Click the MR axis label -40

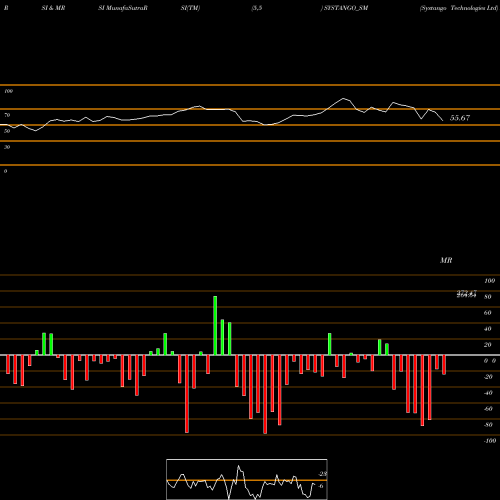click(488, 393)
